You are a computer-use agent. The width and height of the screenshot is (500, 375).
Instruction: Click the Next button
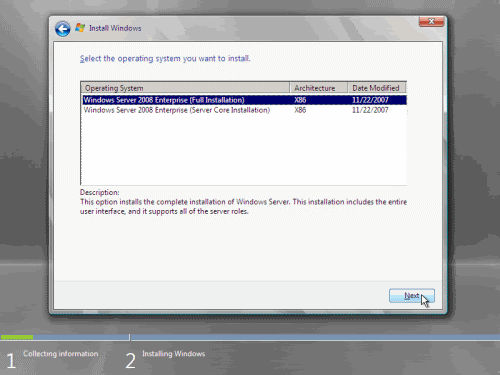412,296
